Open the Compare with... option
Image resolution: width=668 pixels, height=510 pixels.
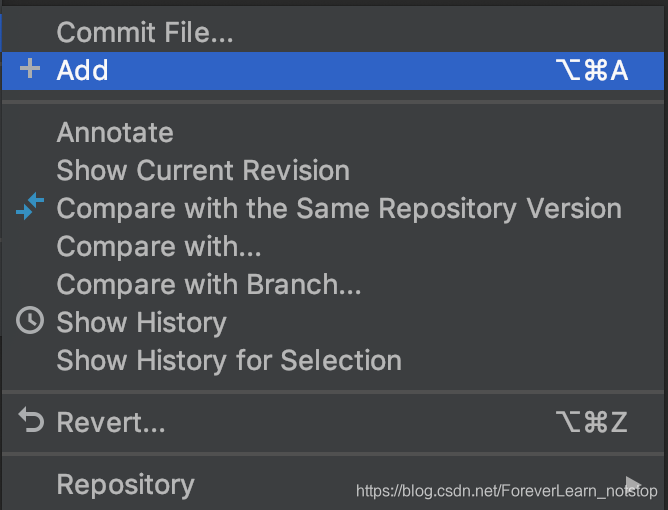point(333,246)
